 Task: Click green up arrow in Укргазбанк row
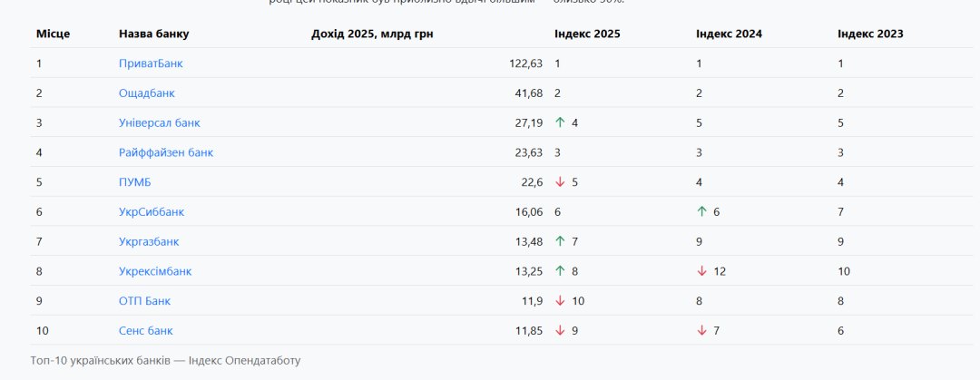pyautogui.click(x=560, y=241)
